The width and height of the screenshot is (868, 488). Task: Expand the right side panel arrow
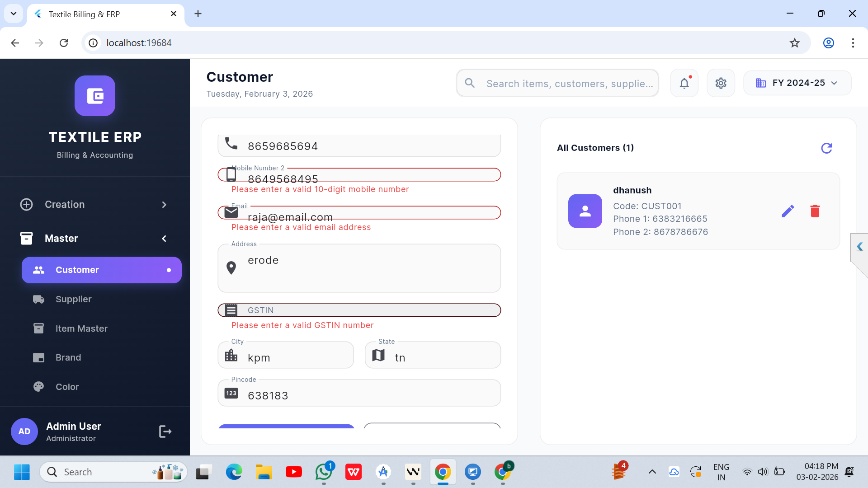859,247
